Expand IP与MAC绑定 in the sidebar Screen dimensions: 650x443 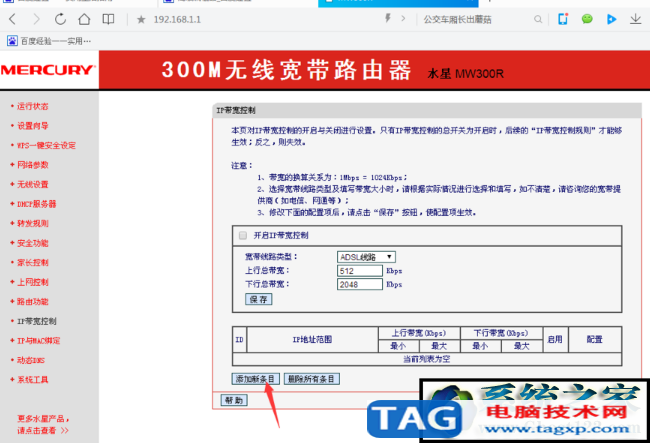pyautogui.click(x=38, y=341)
